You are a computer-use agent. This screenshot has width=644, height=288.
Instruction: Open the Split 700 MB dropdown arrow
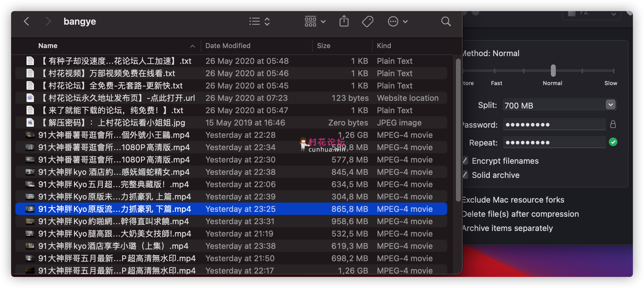pos(610,105)
